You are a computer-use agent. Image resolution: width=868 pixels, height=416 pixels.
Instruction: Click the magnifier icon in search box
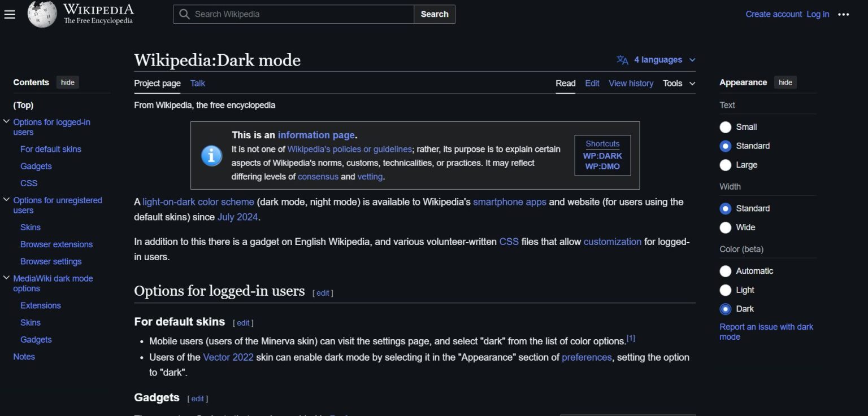tap(184, 14)
